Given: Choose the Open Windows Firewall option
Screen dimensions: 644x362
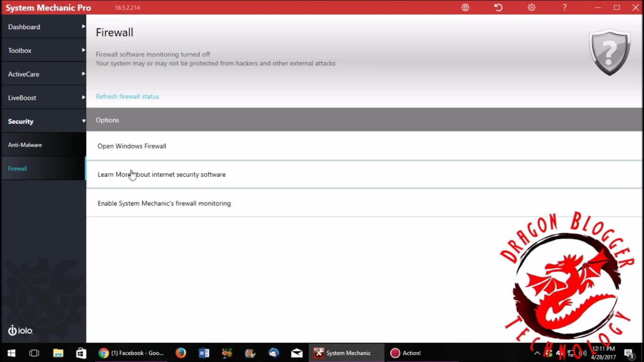Looking at the screenshot, I should pos(132,146).
